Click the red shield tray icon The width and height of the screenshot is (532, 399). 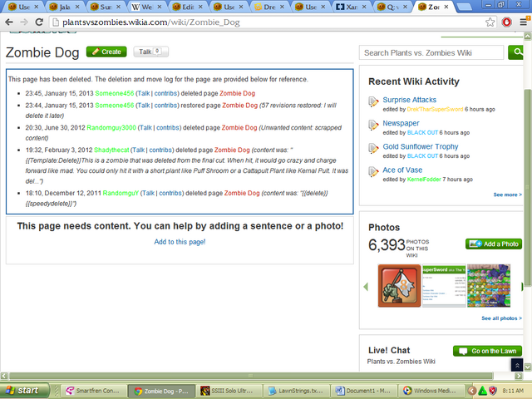493,391
